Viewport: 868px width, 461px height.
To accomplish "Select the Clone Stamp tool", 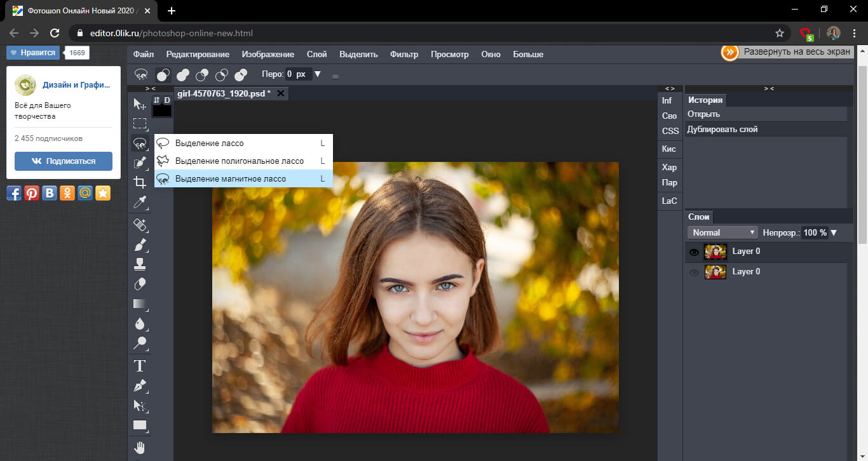I will coord(140,264).
